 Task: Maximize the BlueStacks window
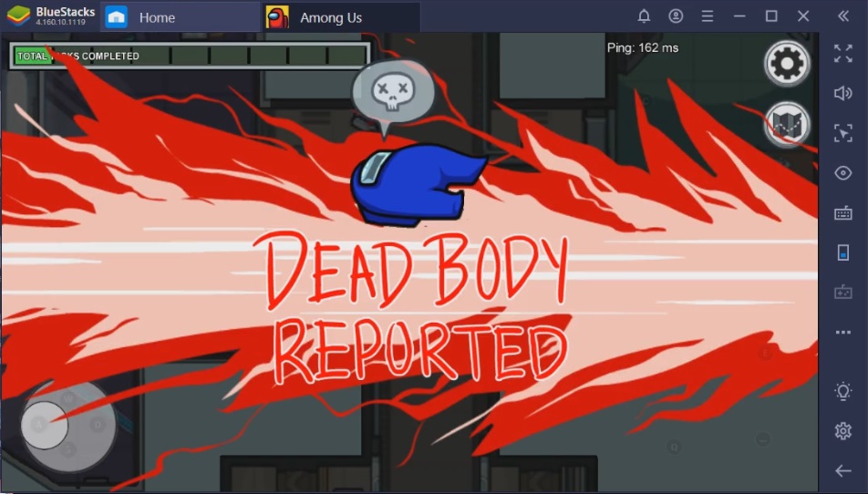[x=771, y=16]
